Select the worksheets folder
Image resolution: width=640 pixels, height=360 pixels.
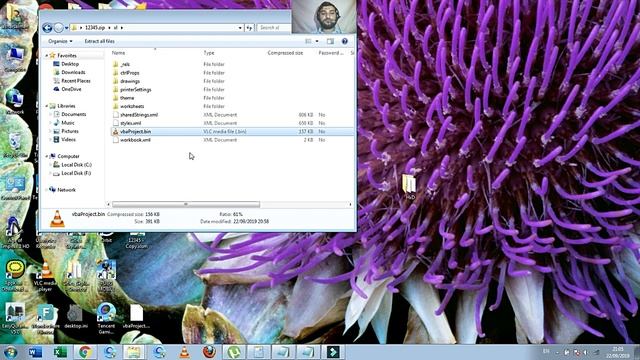[132, 106]
